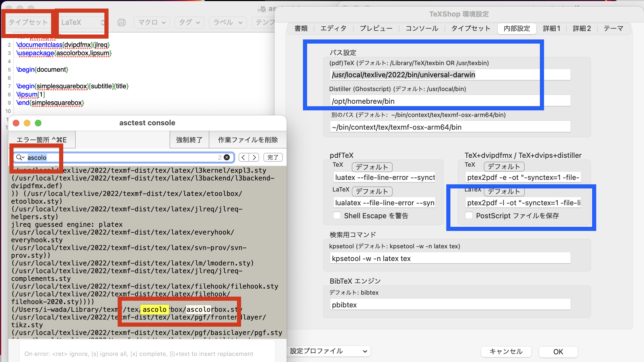
Task: Click the キャンセル button
Action: click(x=506, y=352)
